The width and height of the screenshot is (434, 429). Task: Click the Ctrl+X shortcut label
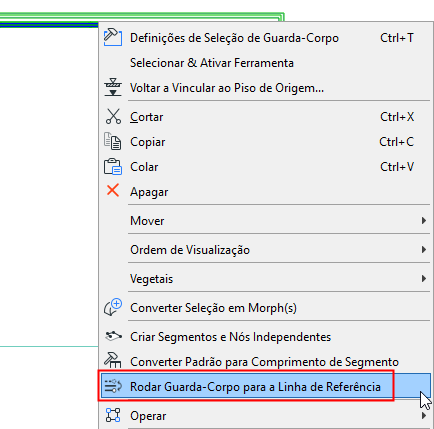point(397,117)
